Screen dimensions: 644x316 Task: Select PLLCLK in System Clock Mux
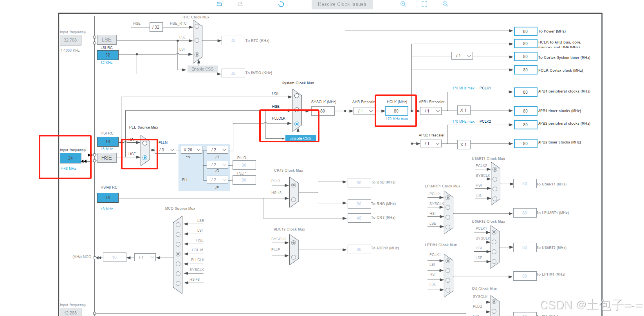[297, 124]
